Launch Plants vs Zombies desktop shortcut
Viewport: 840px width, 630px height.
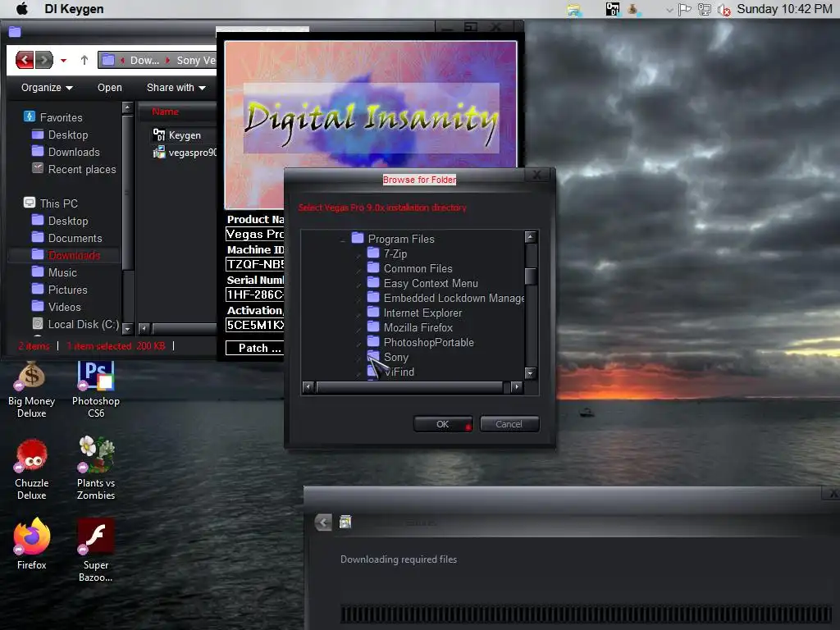click(96, 468)
